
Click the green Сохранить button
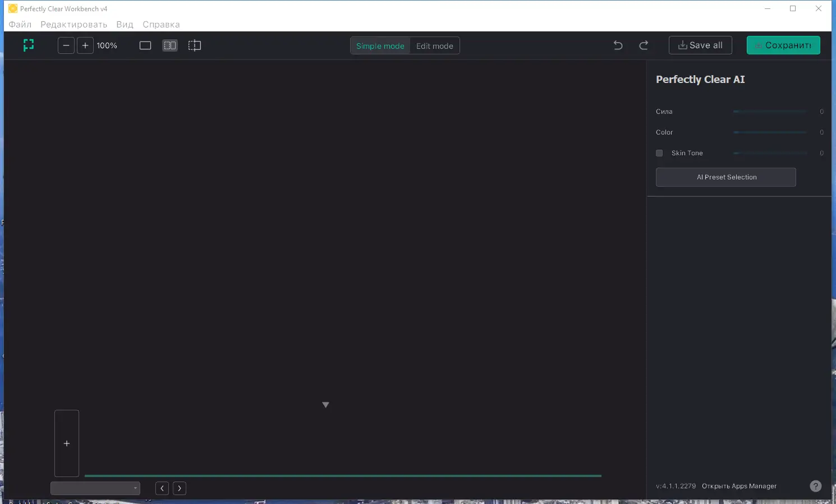783,45
